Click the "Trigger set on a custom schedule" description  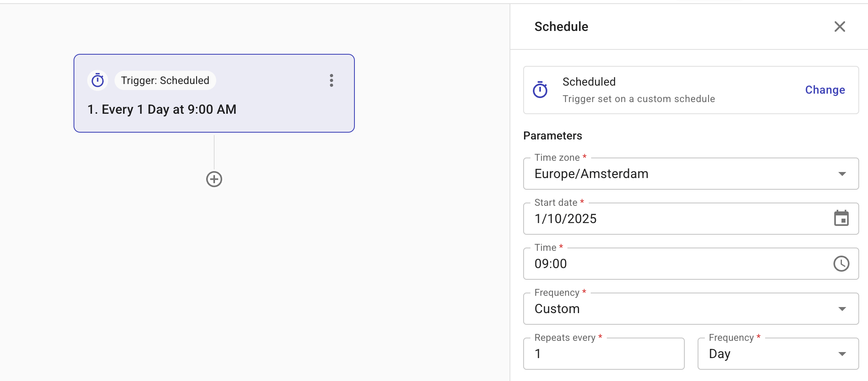point(639,99)
